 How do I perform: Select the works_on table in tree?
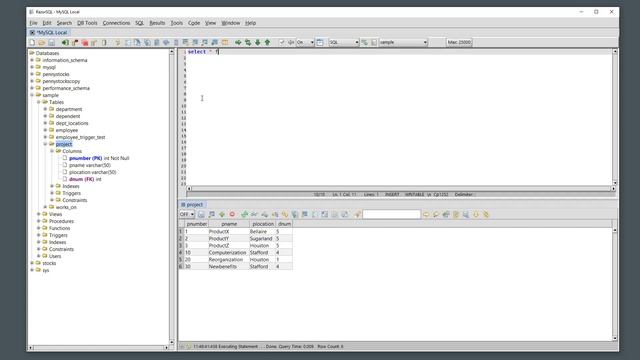point(66,207)
